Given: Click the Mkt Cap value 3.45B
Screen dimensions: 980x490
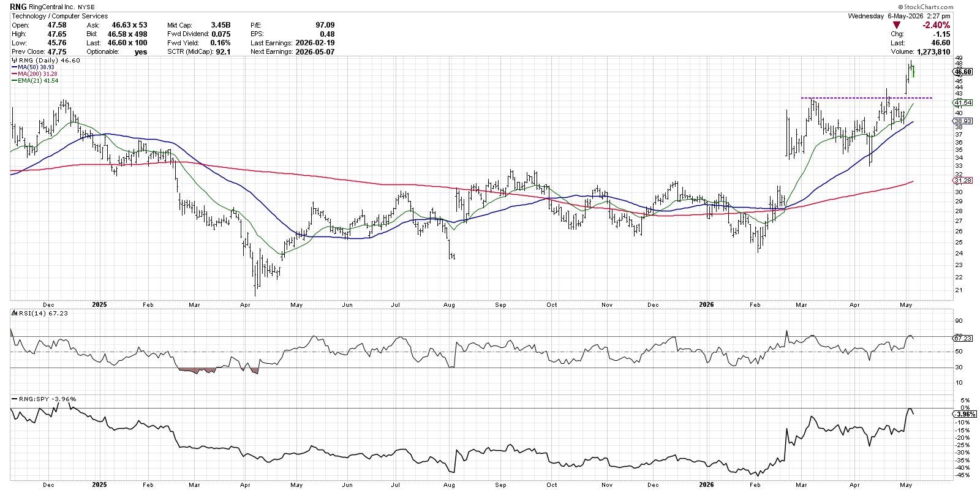Looking at the screenshot, I should 221,25.
